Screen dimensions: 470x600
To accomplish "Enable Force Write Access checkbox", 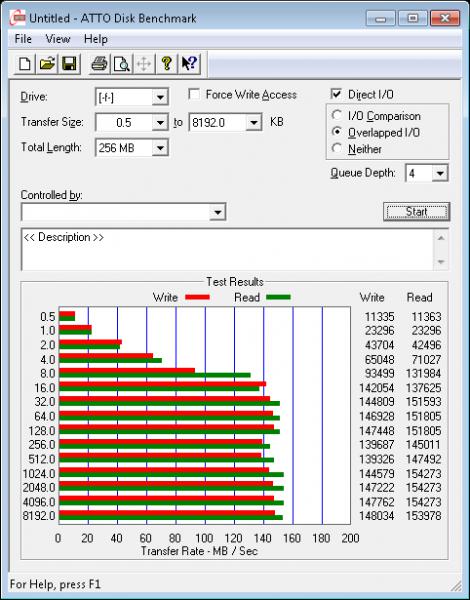I will point(194,94).
